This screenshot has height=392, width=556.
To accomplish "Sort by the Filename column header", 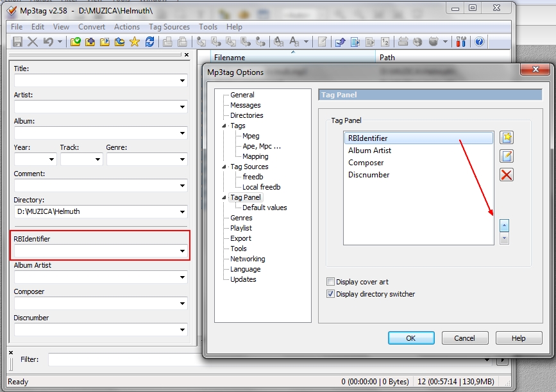I will coord(293,57).
